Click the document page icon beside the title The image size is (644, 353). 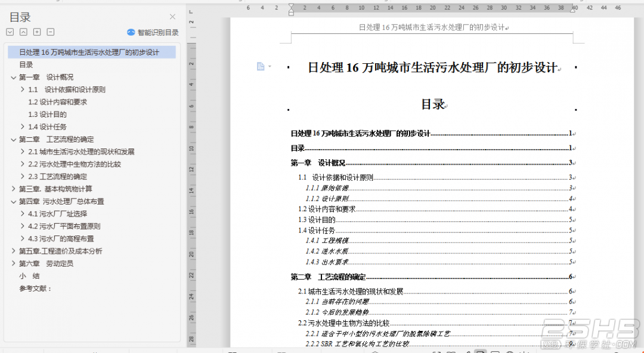(261, 66)
